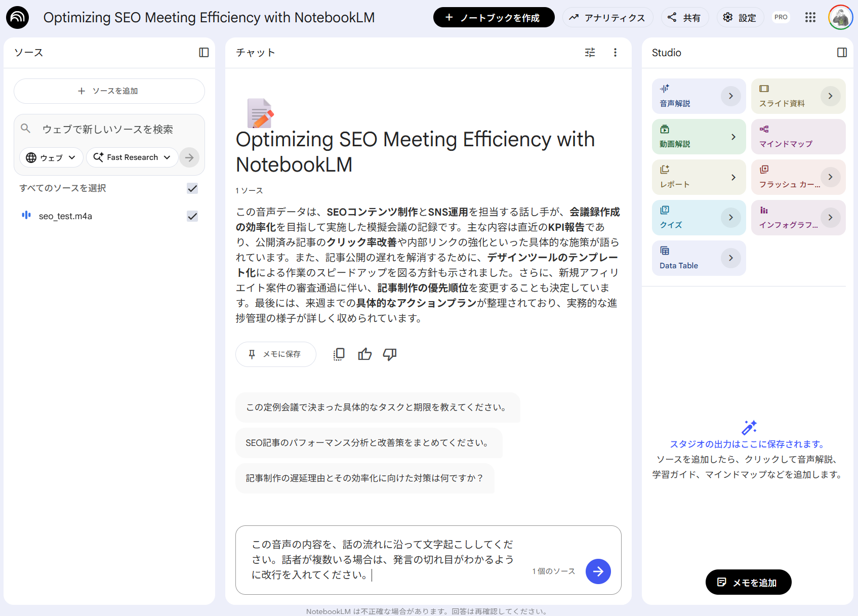Open the 音声解説 audio overview generator
This screenshot has width=858, height=616.
[699, 96]
